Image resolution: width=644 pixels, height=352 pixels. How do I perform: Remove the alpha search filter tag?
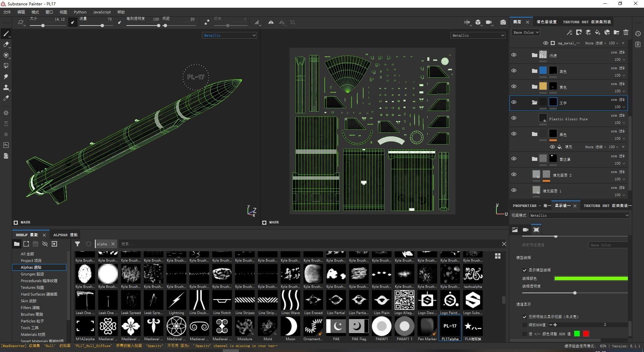pos(113,244)
